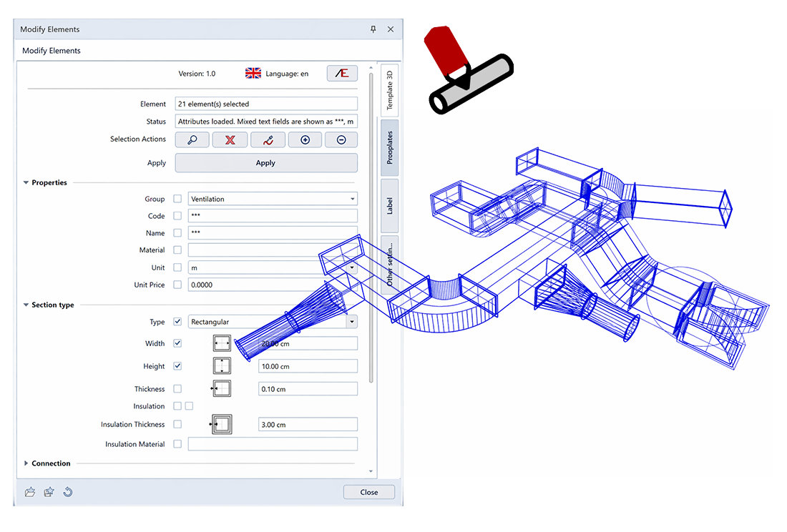The height and width of the screenshot is (532, 787).
Task: Click the save as favorite star icon
Action: [x=49, y=492]
